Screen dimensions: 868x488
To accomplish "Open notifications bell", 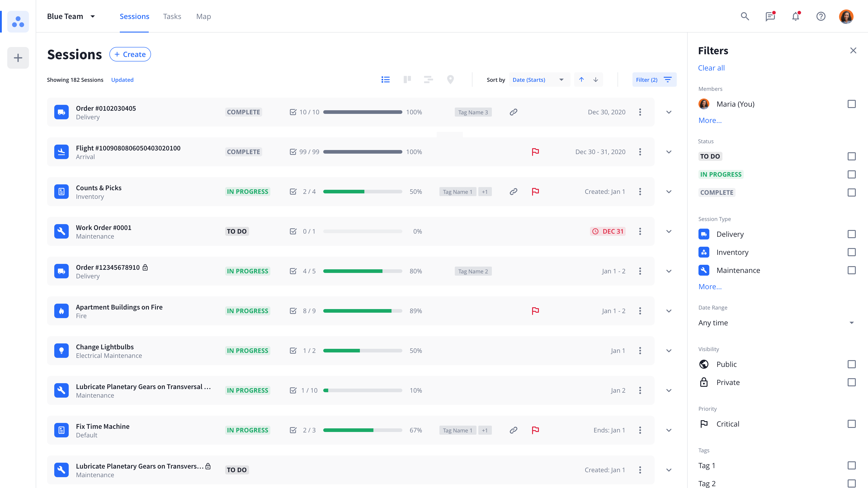I will point(796,16).
